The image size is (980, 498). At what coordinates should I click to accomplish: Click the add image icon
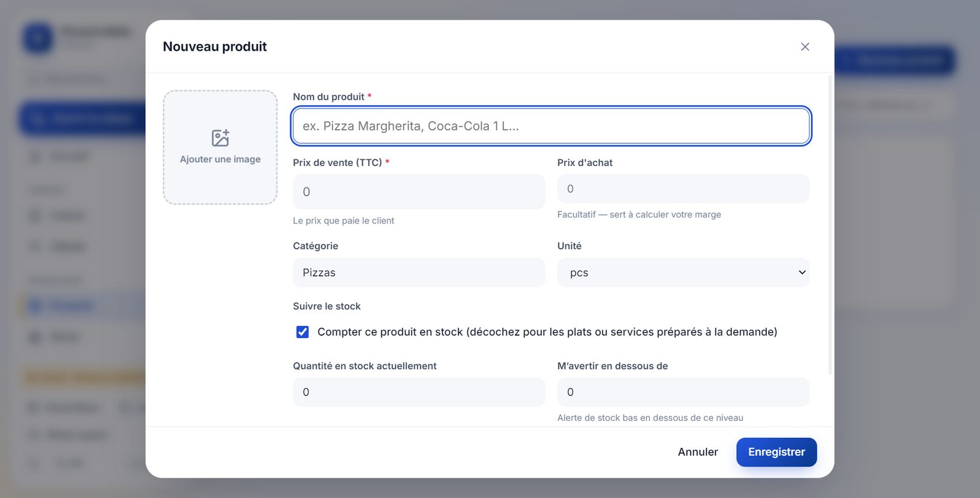click(221, 138)
